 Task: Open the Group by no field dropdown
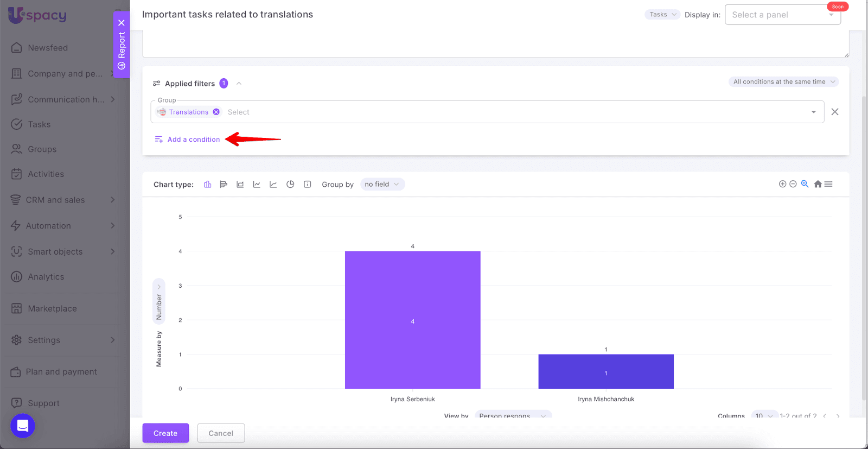pyautogui.click(x=382, y=185)
